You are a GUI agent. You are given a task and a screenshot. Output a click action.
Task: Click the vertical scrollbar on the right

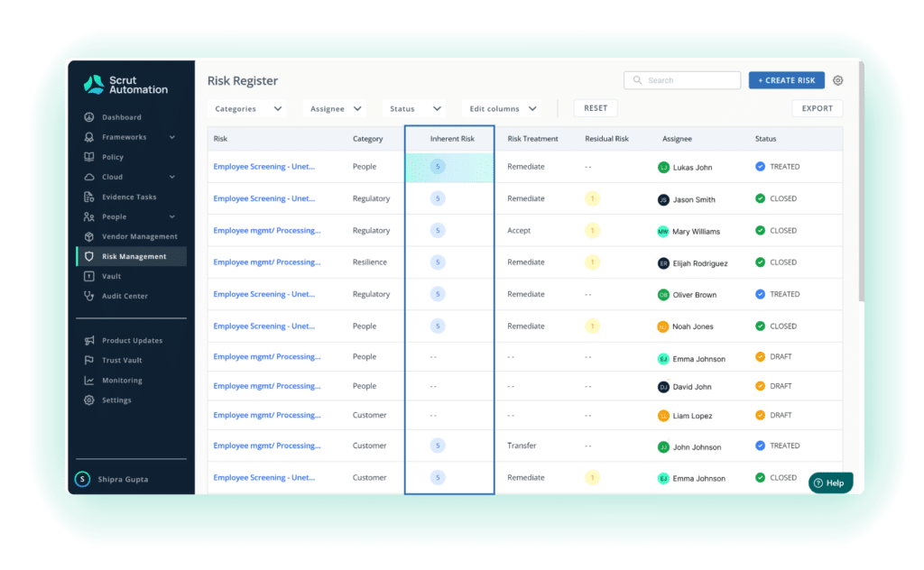[861, 182]
